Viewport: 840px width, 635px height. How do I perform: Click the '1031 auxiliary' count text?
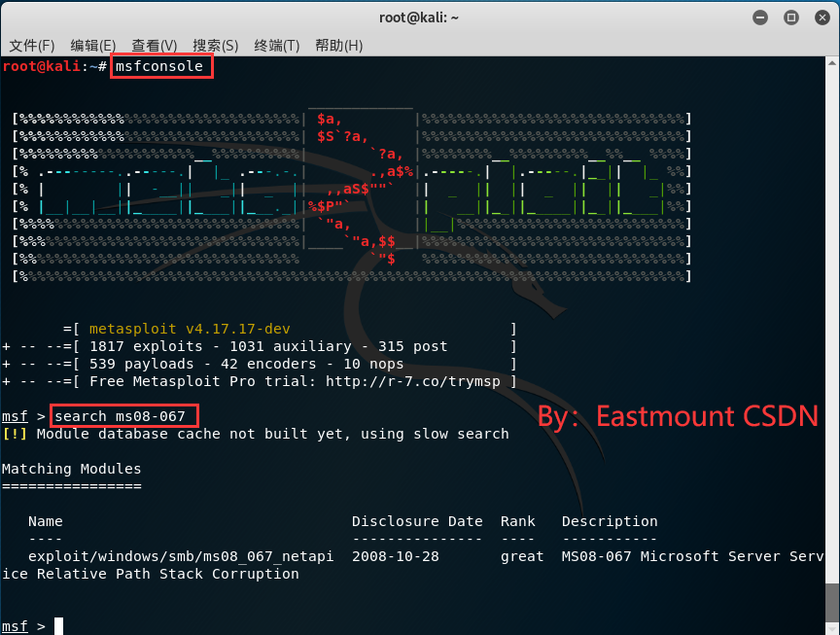pos(291,346)
